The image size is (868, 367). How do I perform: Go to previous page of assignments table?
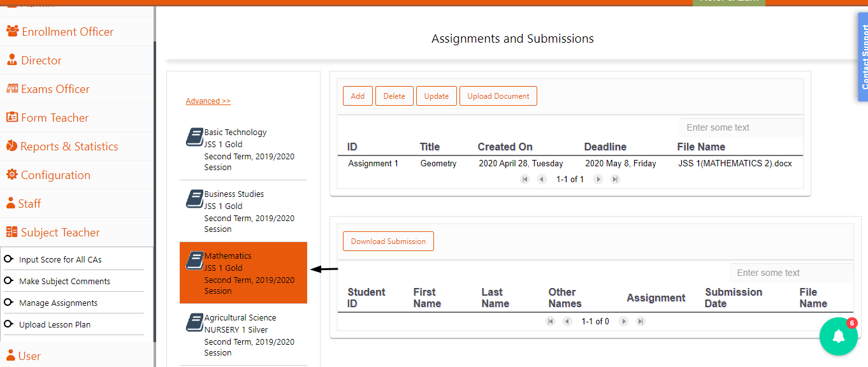(542, 180)
